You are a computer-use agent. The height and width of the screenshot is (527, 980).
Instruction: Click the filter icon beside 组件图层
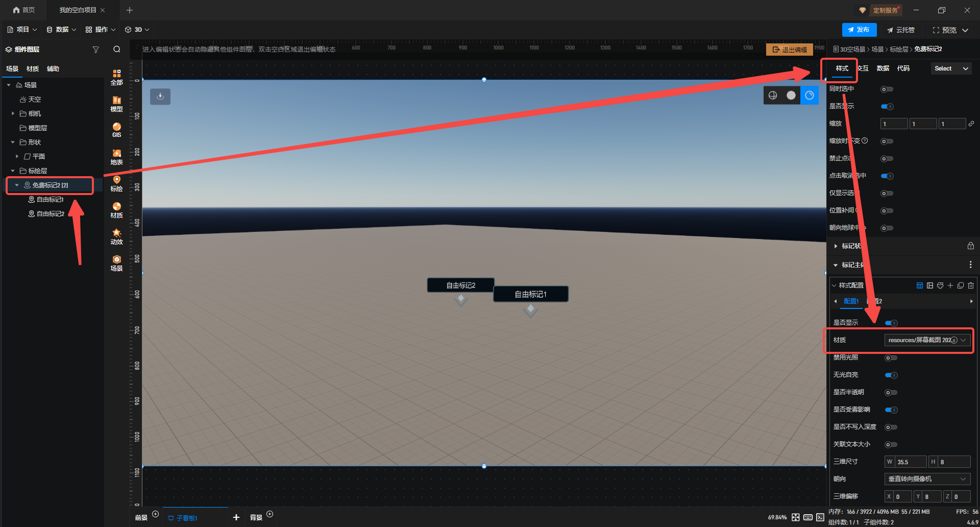pyautogui.click(x=95, y=50)
